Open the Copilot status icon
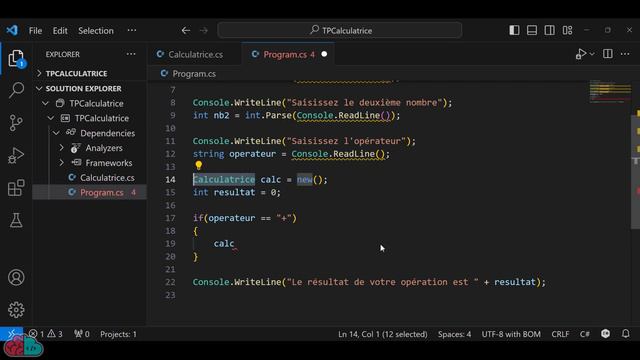The image size is (640, 360). coord(606,333)
